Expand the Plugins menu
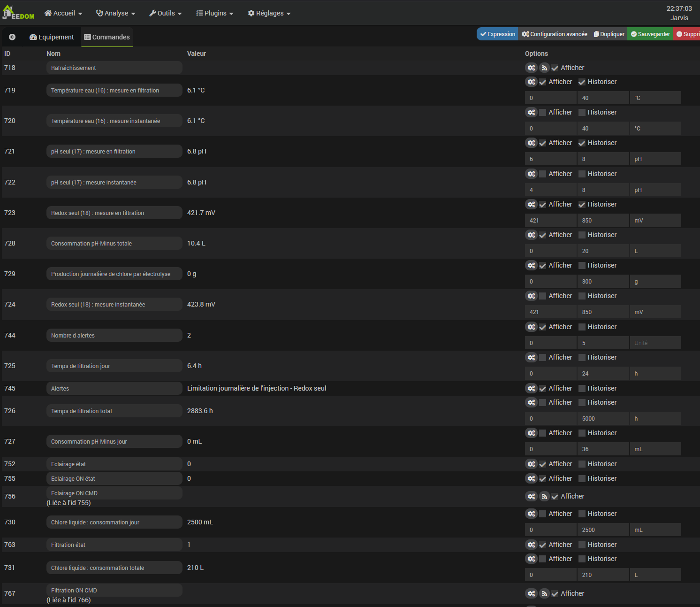Image resolution: width=700 pixels, height=607 pixels. point(215,13)
